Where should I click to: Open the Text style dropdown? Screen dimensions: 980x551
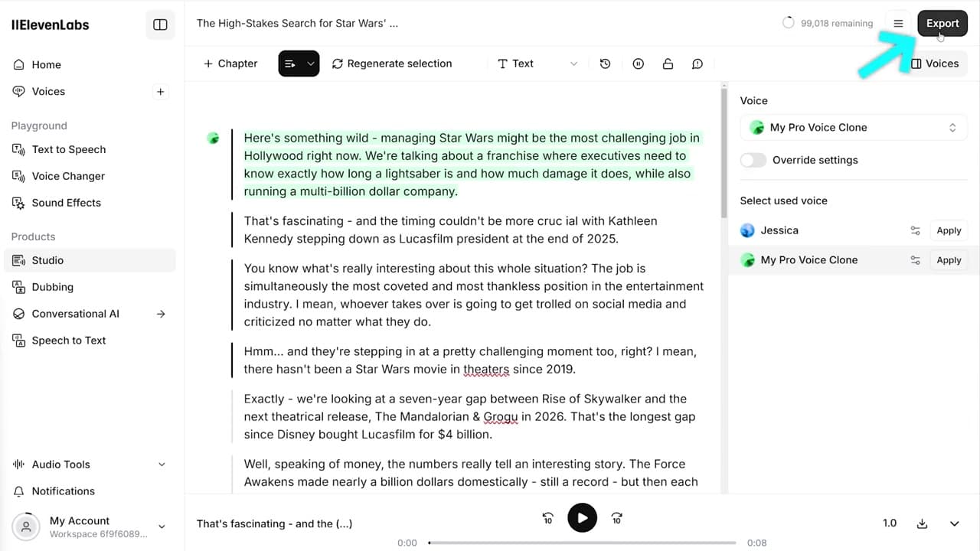537,64
